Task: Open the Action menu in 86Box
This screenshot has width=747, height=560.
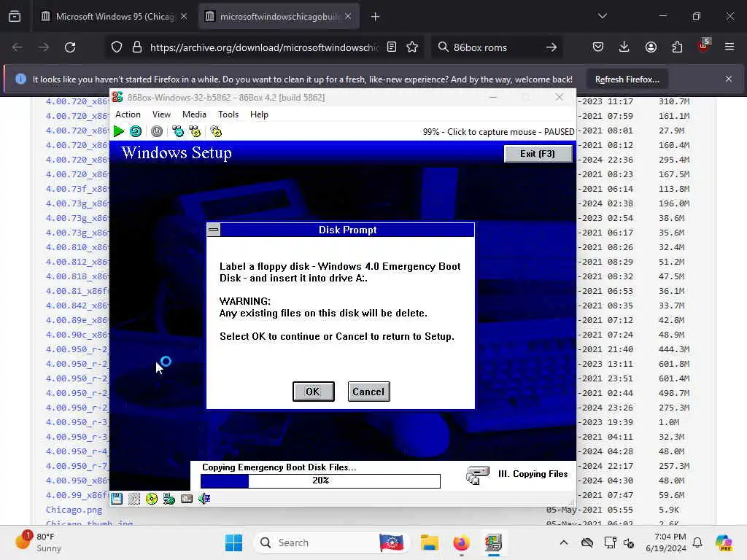Action: coord(128,114)
